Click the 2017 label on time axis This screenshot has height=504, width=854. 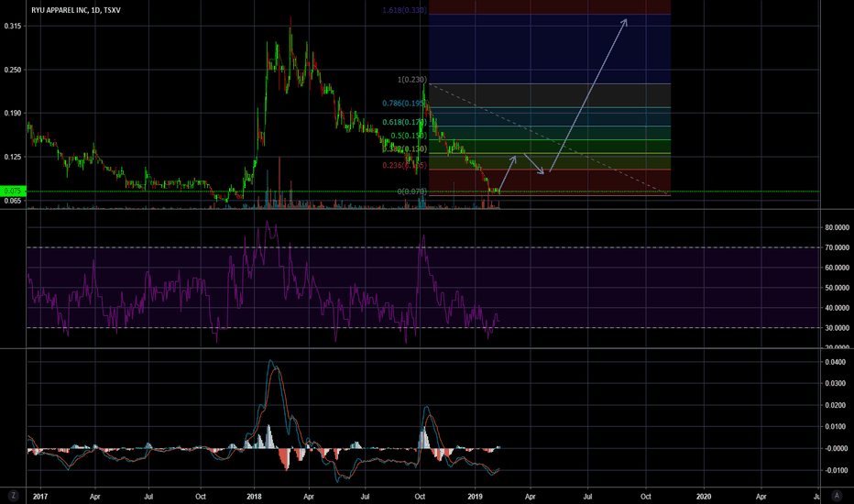coord(39,497)
